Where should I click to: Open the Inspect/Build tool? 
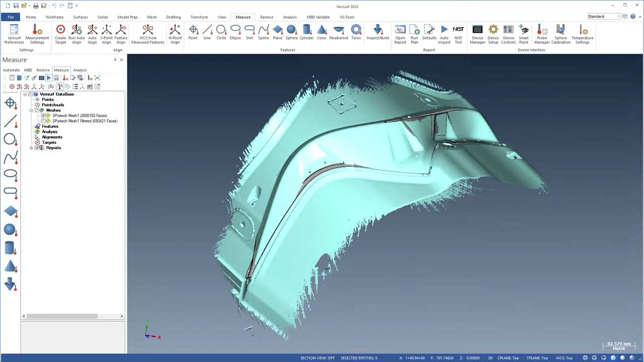coord(378,32)
